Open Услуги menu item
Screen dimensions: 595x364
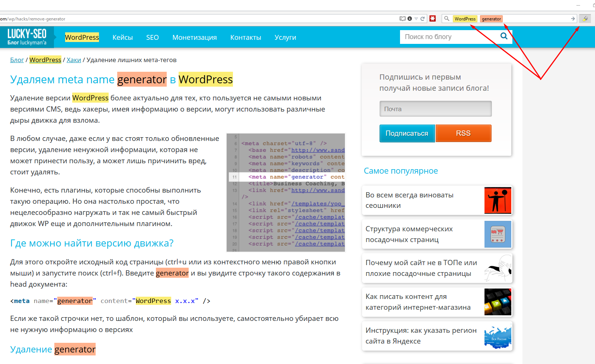pos(285,37)
